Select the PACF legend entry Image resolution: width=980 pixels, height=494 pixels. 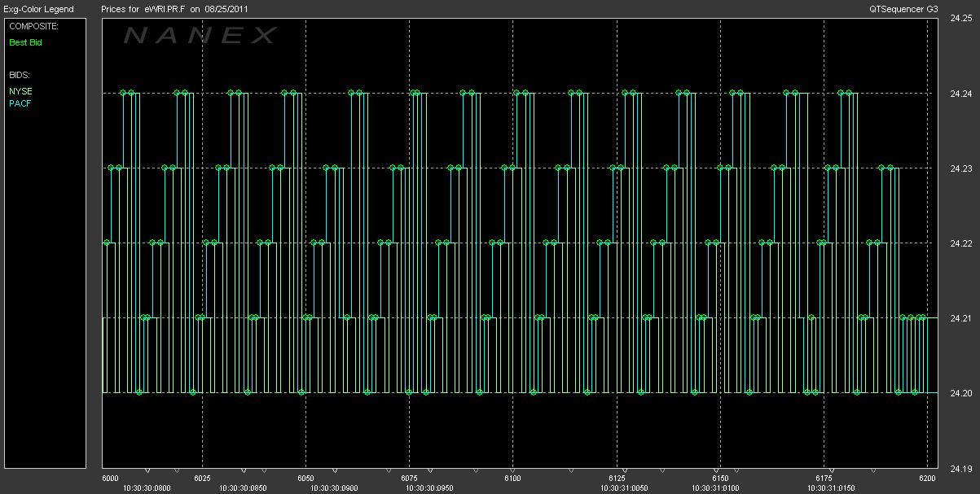pos(20,103)
